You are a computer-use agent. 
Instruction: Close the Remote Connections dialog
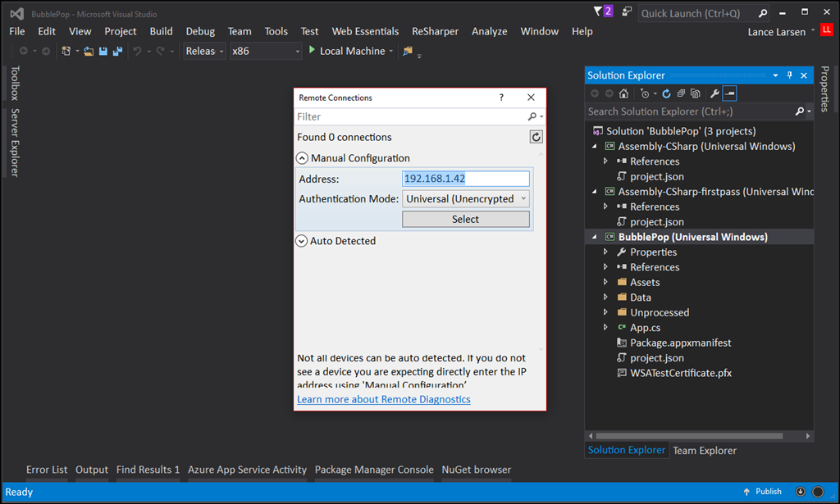pyautogui.click(x=531, y=97)
